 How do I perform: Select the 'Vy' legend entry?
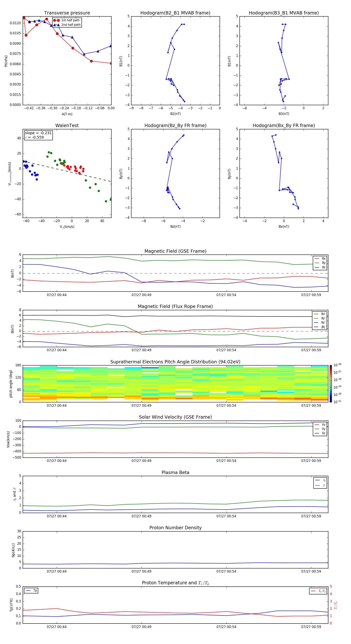[x=320, y=429]
